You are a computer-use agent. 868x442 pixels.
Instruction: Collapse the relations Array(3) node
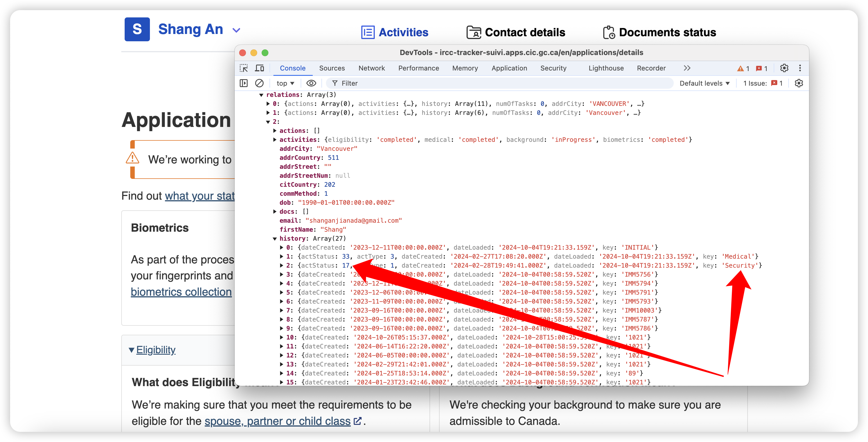(x=261, y=95)
